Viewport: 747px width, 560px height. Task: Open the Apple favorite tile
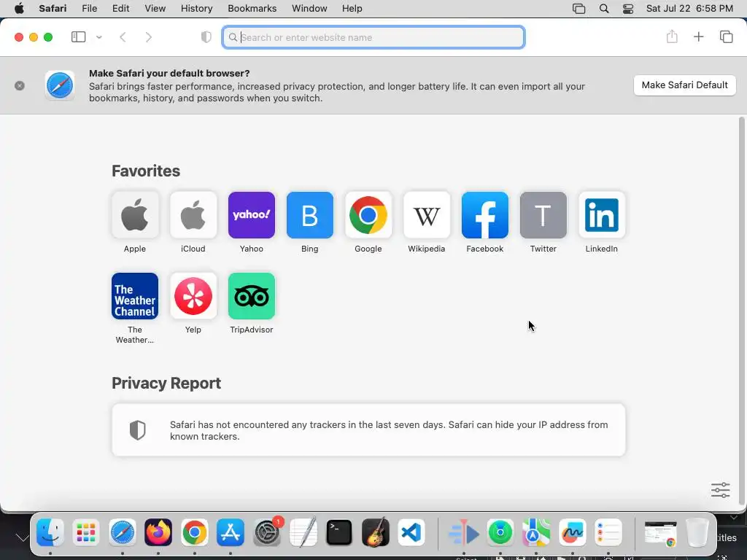point(135,215)
